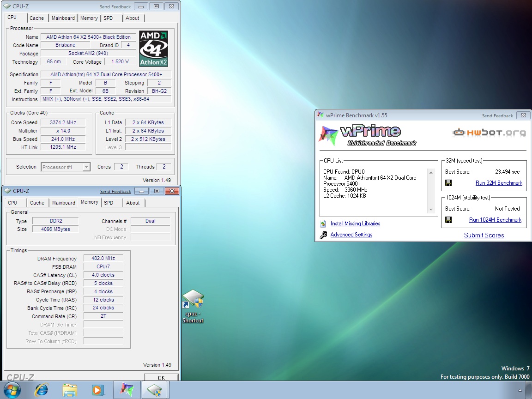Click the Submit Scores link
The image size is (532, 399).
pyautogui.click(x=484, y=235)
